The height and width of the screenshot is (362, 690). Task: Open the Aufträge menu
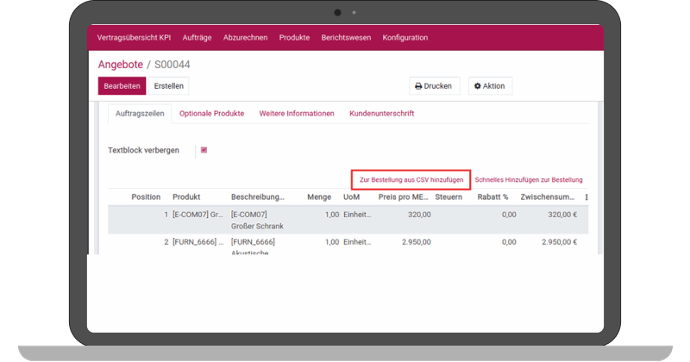coord(197,37)
